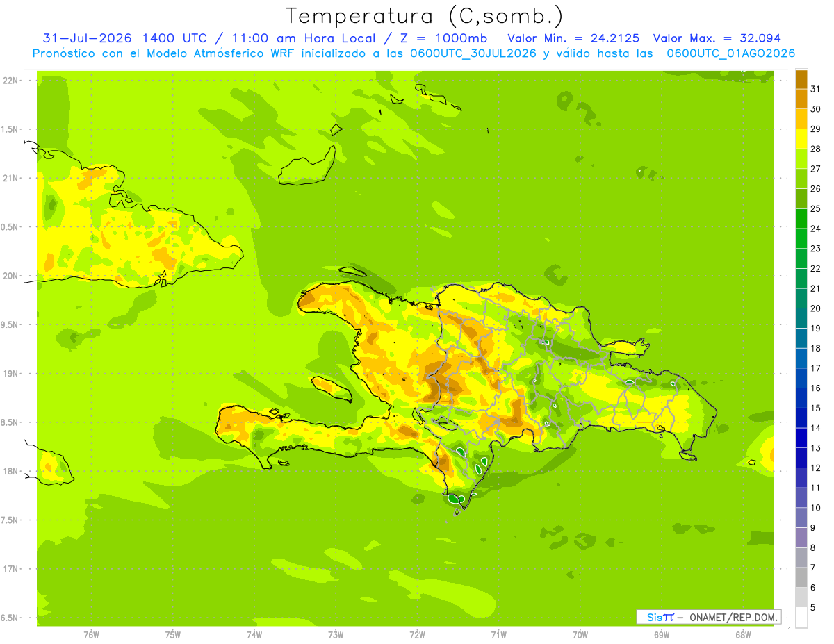Click the legend value '5'
The image size is (834, 644).
click(813, 607)
